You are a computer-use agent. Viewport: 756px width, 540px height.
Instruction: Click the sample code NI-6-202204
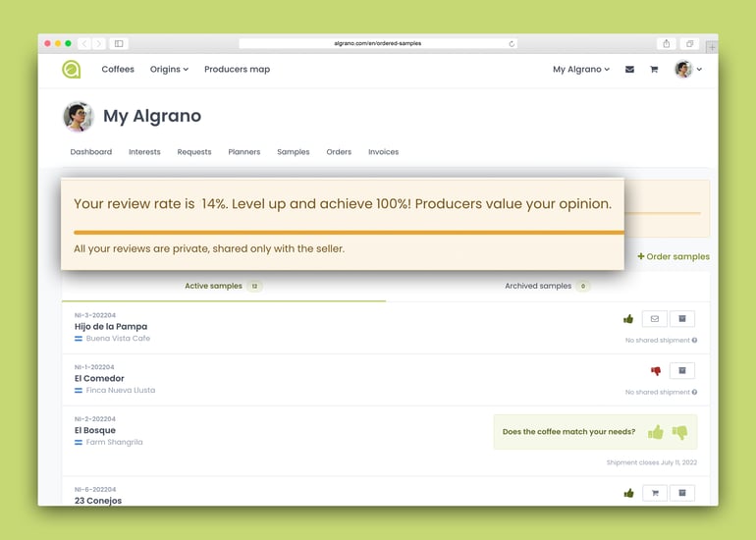(x=95, y=489)
